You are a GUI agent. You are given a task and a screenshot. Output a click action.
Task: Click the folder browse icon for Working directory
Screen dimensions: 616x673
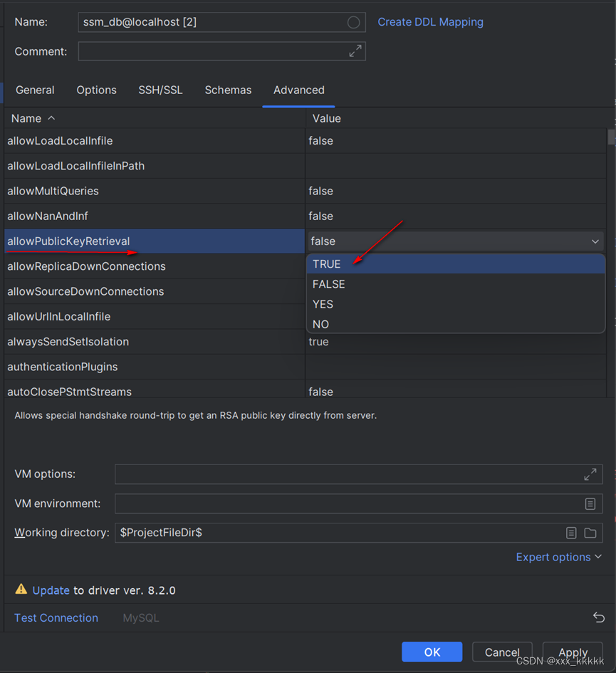coord(590,533)
